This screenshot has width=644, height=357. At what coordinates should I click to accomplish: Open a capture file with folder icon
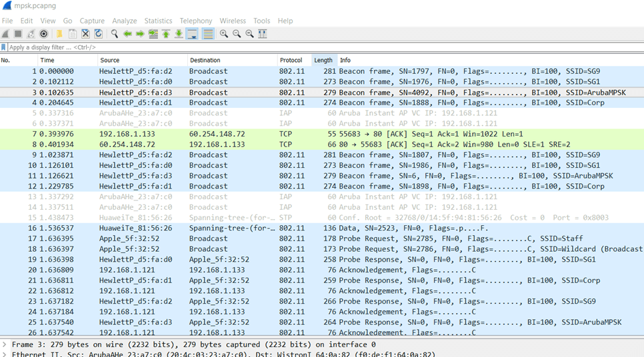pos(59,34)
